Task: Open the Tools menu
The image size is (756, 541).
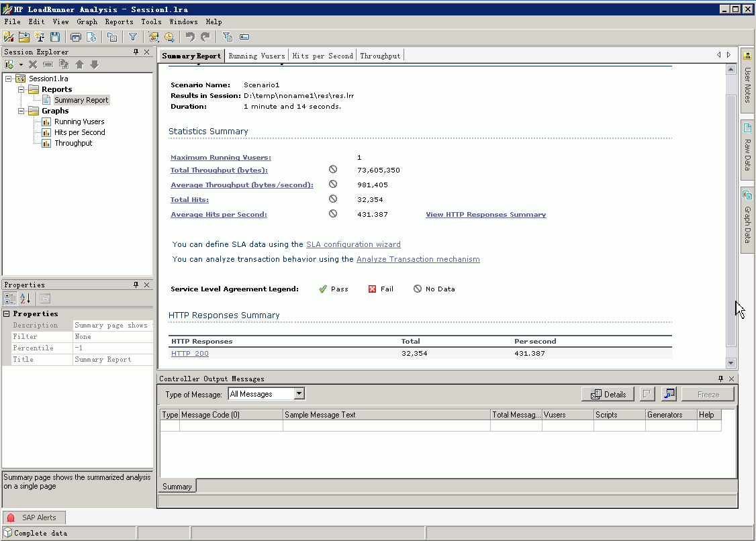Action: point(151,21)
